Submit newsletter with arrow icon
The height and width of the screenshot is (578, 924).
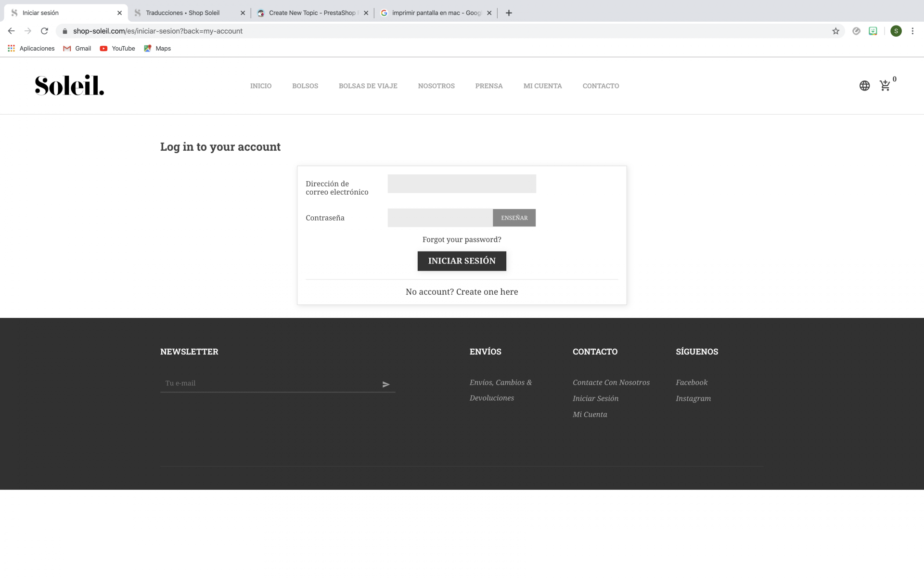[385, 384]
